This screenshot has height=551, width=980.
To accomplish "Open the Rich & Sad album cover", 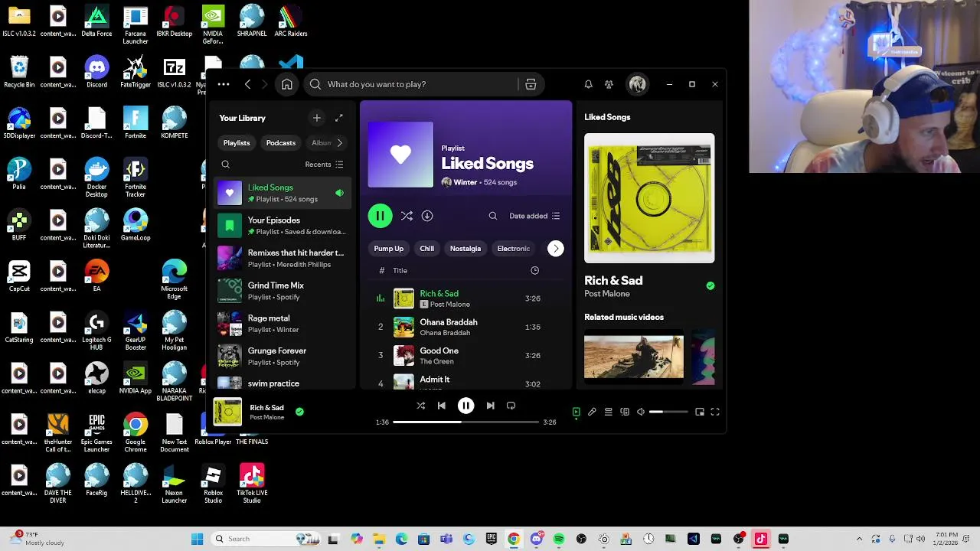I will (649, 198).
